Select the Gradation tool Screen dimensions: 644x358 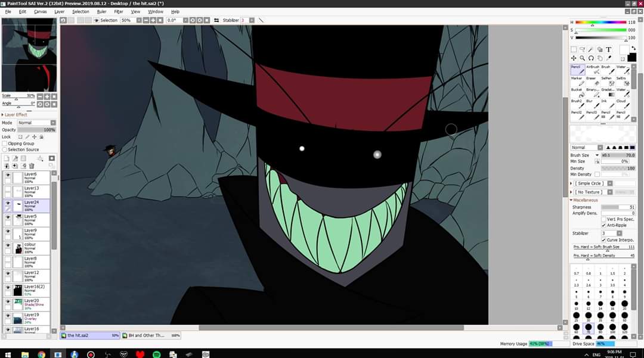pyautogui.click(x=607, y=92)
